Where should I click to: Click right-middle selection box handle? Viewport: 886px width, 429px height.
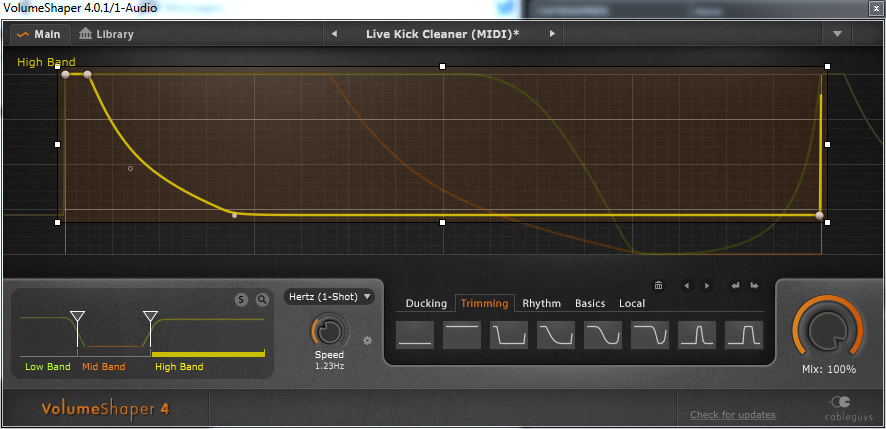827,145
